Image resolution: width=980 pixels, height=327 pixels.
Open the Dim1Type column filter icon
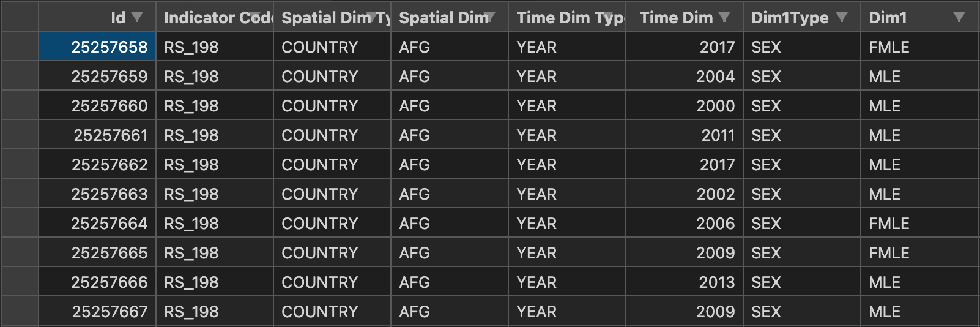842,17
